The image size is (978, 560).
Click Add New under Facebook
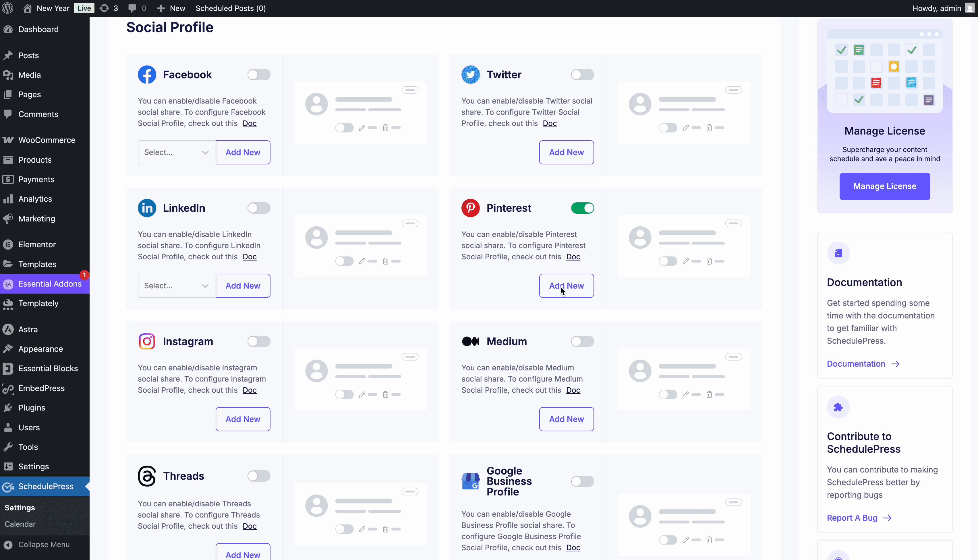[x=243, y=152]
